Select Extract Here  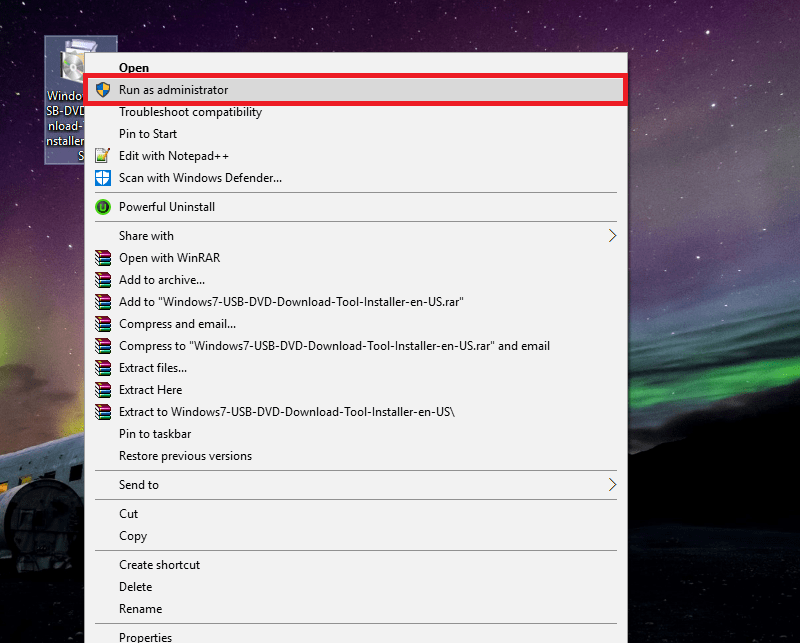pyautogui.click(x=356, y=389)
